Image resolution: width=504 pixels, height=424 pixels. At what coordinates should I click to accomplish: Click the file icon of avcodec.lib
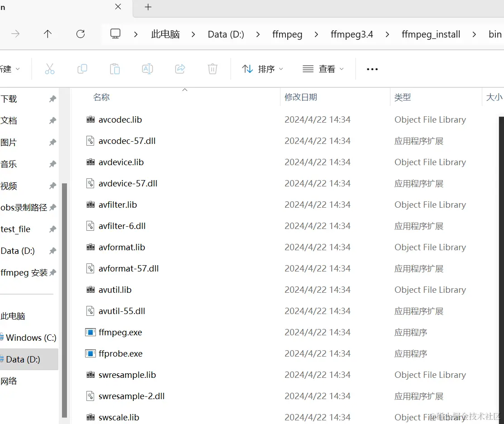(90, 119)
